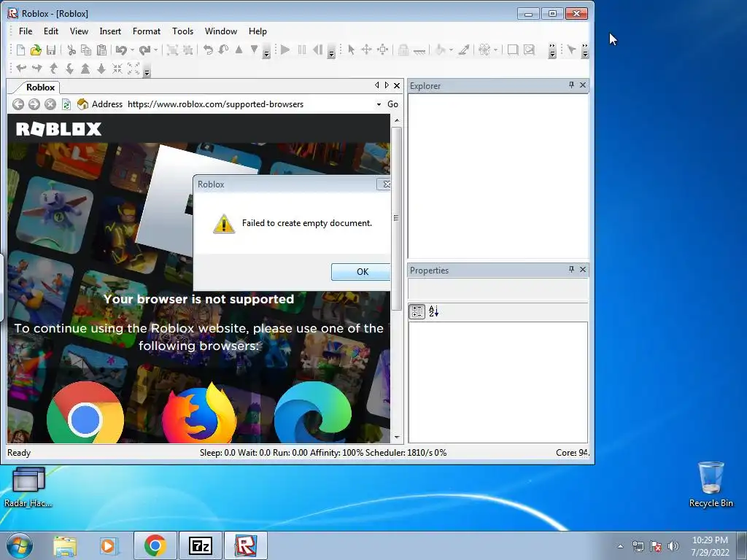Screen dimensions: 747x560
Task: Open the Help menu
Action: coord(258,31)
